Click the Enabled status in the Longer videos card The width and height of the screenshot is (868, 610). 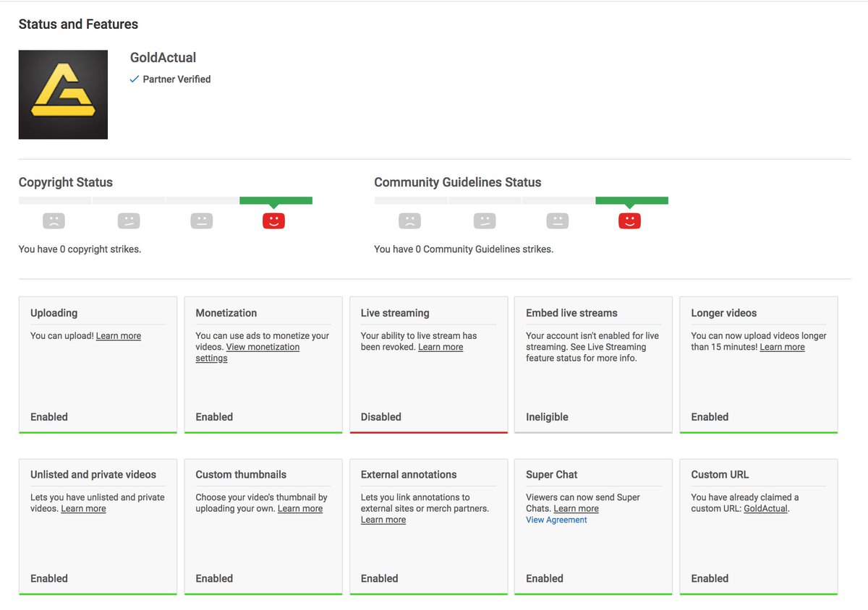pyautogui.click(x=710, y=417)
